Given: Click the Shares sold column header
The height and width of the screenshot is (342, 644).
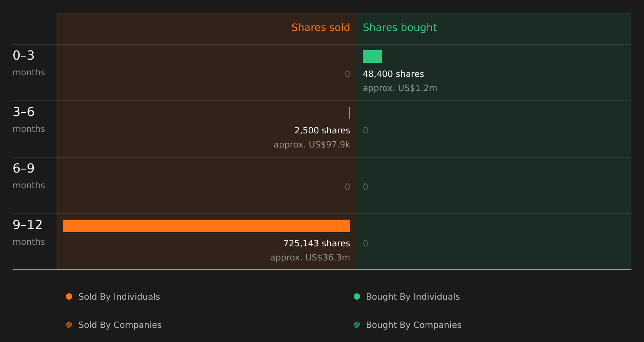Looking at the screenshot, I should [320, 27].
